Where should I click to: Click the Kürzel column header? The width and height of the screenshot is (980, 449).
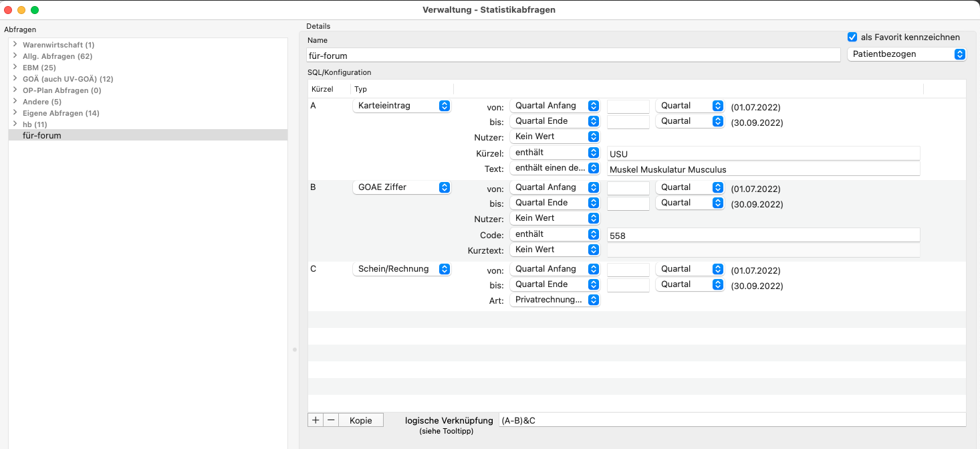[329, 89]
